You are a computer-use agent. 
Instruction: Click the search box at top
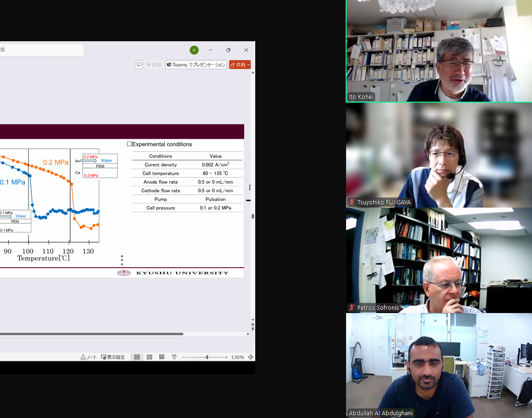[x=41, y=50]
